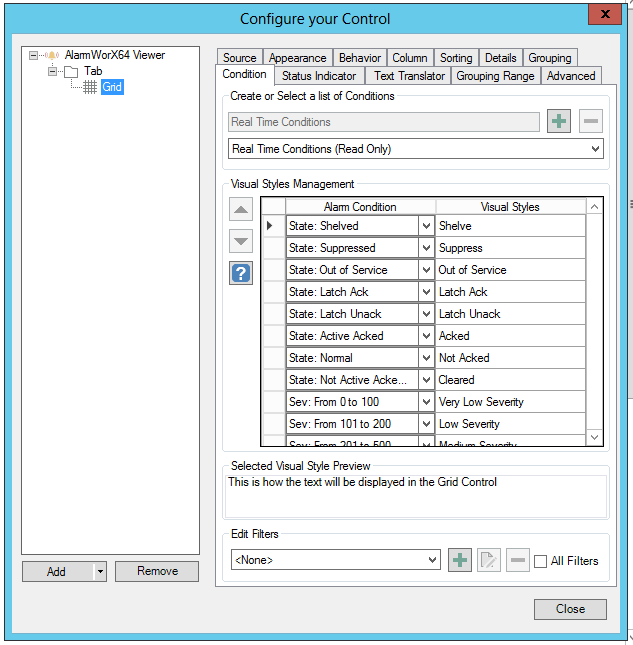
Task: Switch to the Status Indicator tab
Action: click(x=318, y=75)
